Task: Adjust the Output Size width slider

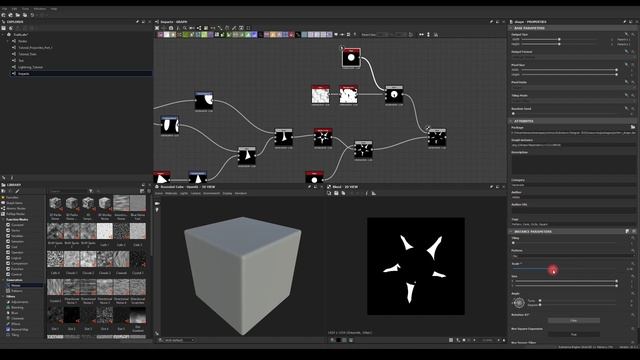Action: [559, 39]
